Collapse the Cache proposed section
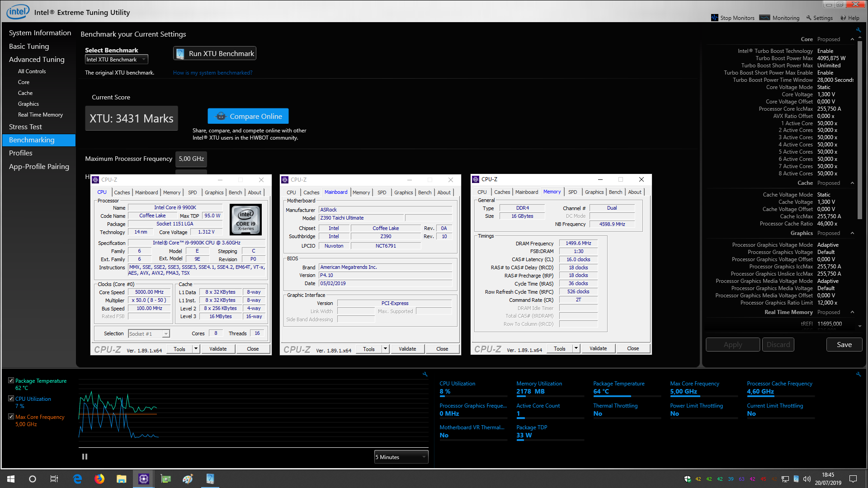 [x=852, y=183]
